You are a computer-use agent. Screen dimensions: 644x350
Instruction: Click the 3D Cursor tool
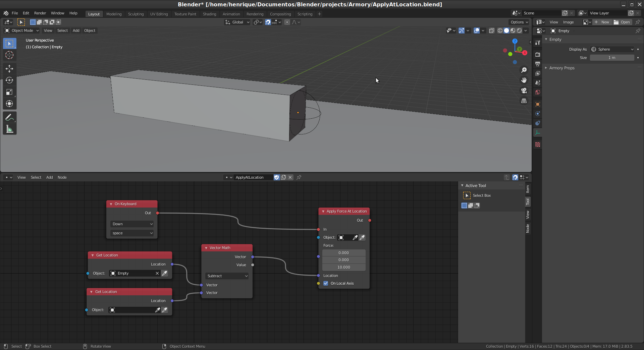coord(9,55)
